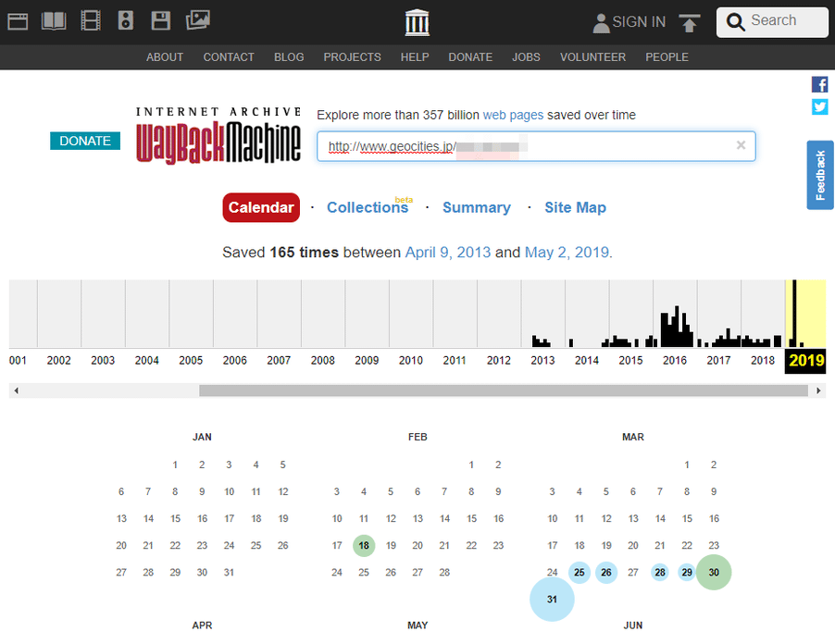Open the PEOPLE menu item
This screenshot has height=644, width=835.
coord(667,57)
